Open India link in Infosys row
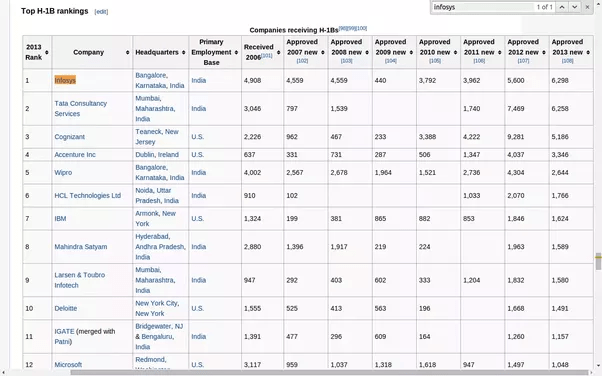The image size is (602, 376). (x=198, y=80)
